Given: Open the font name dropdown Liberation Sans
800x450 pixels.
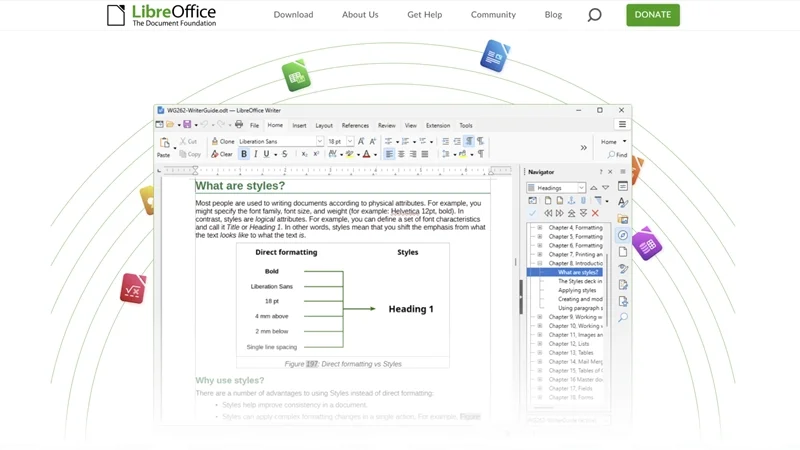Looking at the screenshot, I should pos(320,141).
